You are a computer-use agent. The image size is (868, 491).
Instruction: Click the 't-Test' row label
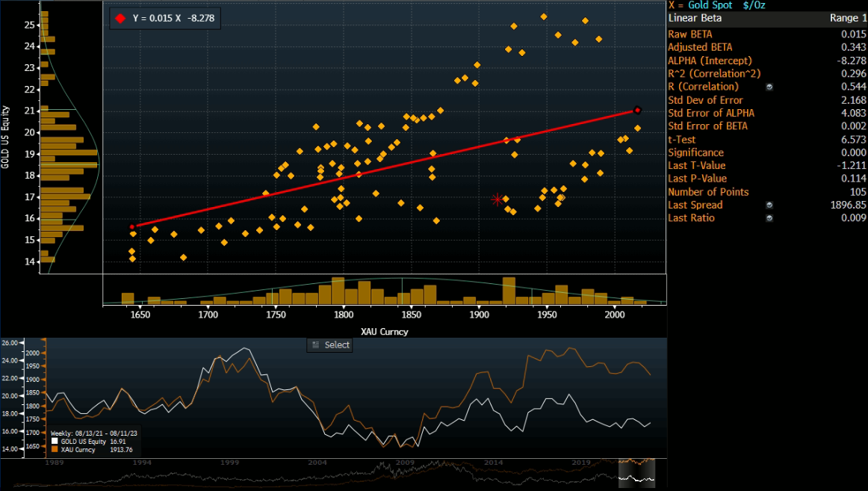click(x=681, y=140)
